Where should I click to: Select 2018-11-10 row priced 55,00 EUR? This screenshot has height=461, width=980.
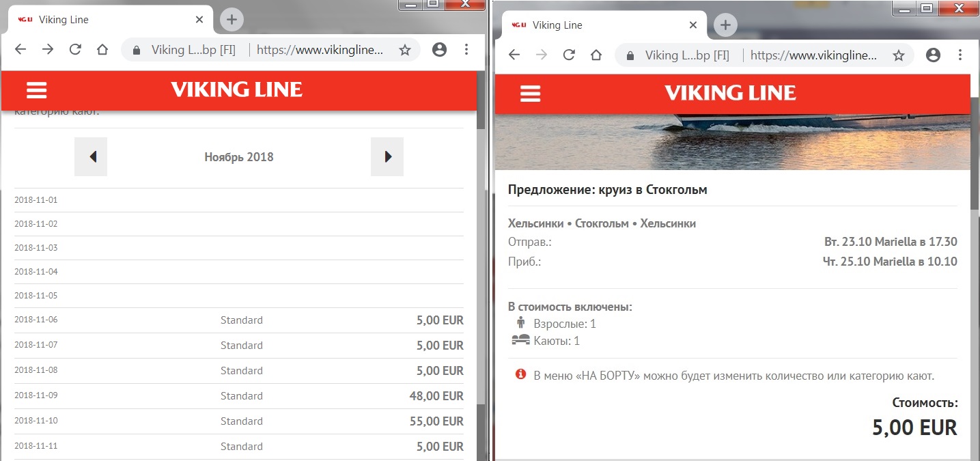tap(239, 421)
